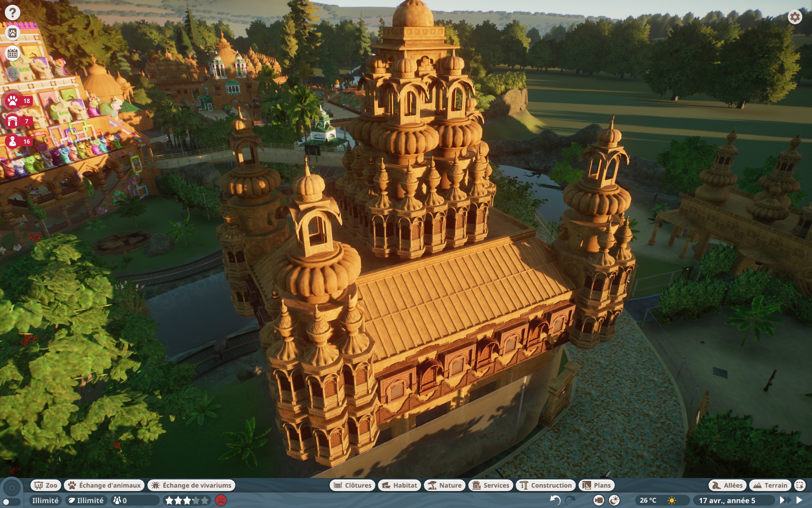Viewport: 812px width, 508px height.
Task: Click the sun weather icon
Action: click(671, 500)
